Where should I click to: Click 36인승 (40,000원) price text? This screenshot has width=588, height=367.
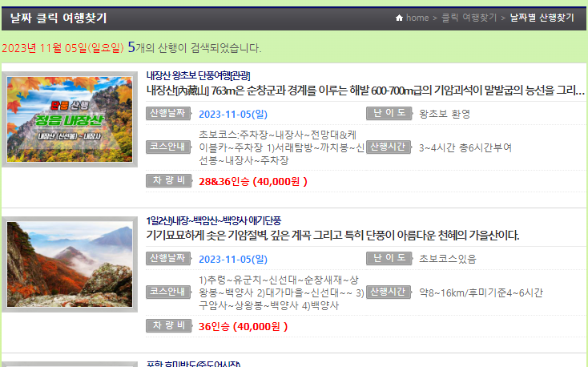pyautogui.click(x=243, y=326)
